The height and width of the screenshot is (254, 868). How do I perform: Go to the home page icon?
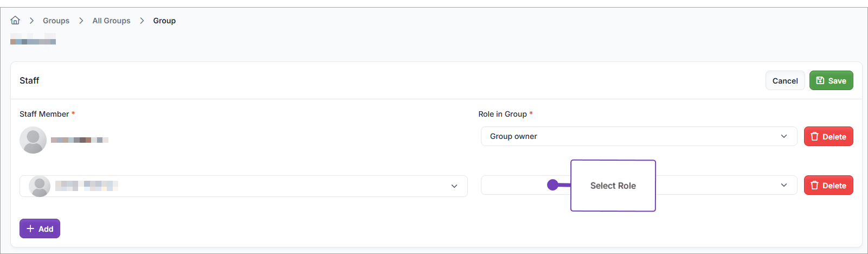[x=15, y=21]
